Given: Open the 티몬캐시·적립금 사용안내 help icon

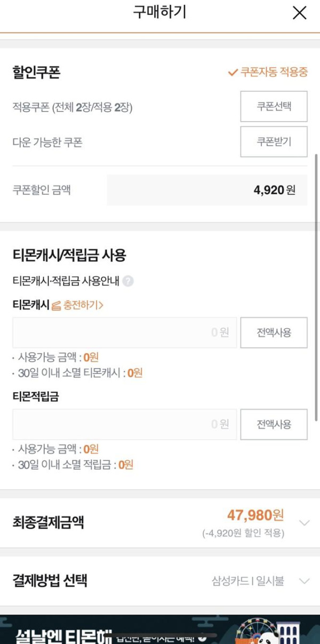Looking at the screenshot, I should pos(128,281).
